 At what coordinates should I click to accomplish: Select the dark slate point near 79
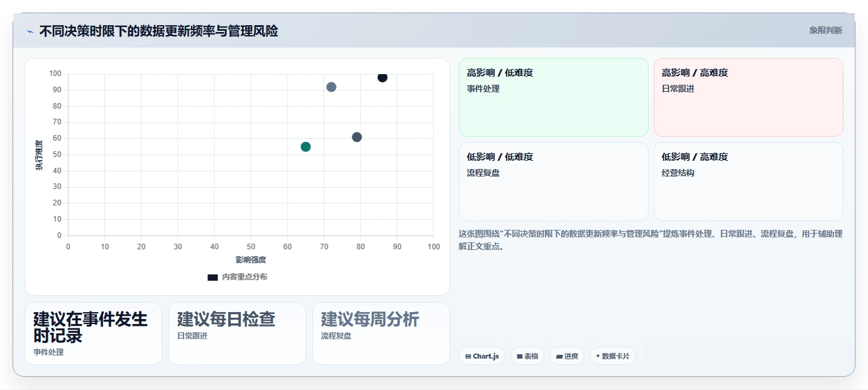(x=357, y=137)
